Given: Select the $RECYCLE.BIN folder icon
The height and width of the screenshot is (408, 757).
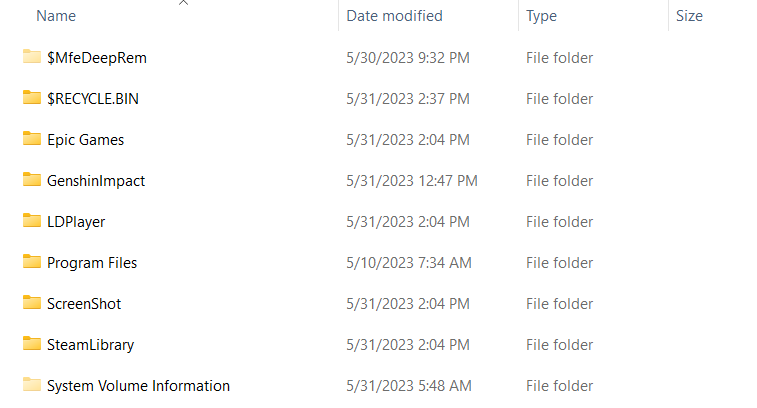Looking at the screenshot, I should pyautogui.click(x=32, y=98).
